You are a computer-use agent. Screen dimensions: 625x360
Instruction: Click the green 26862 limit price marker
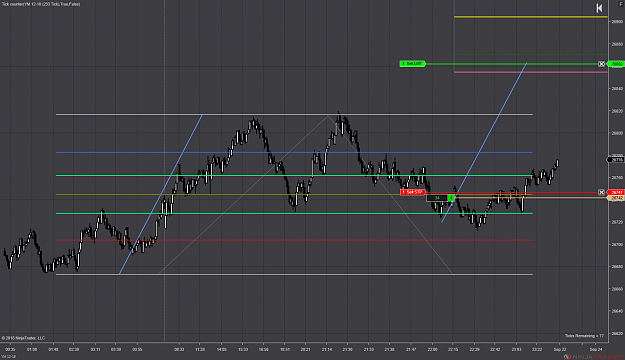[x=617, y=64]
